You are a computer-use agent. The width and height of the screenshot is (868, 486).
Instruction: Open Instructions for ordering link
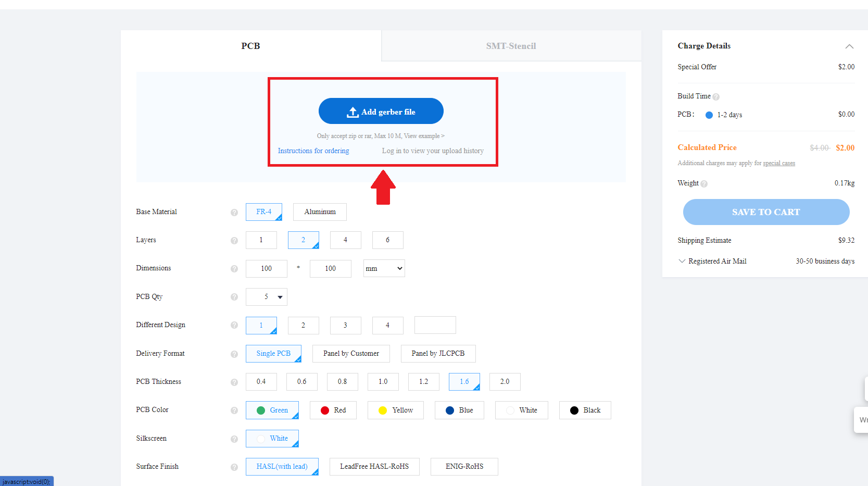coord(313,151)
